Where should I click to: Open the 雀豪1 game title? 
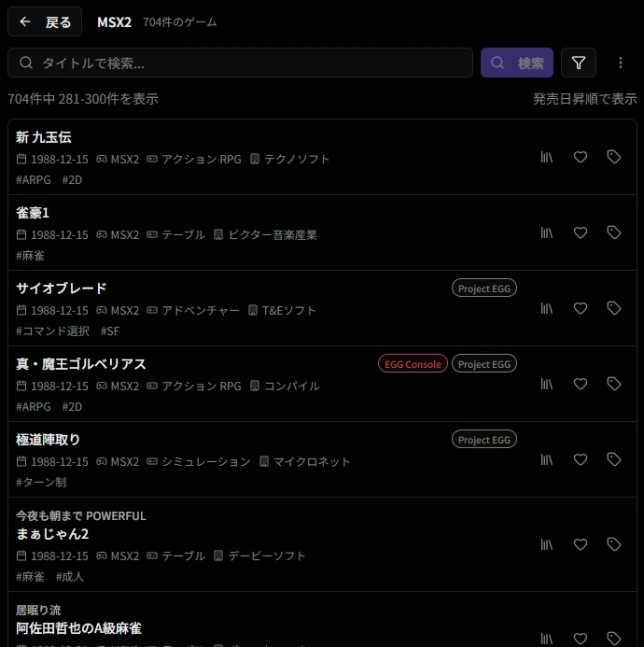point(33,213)
